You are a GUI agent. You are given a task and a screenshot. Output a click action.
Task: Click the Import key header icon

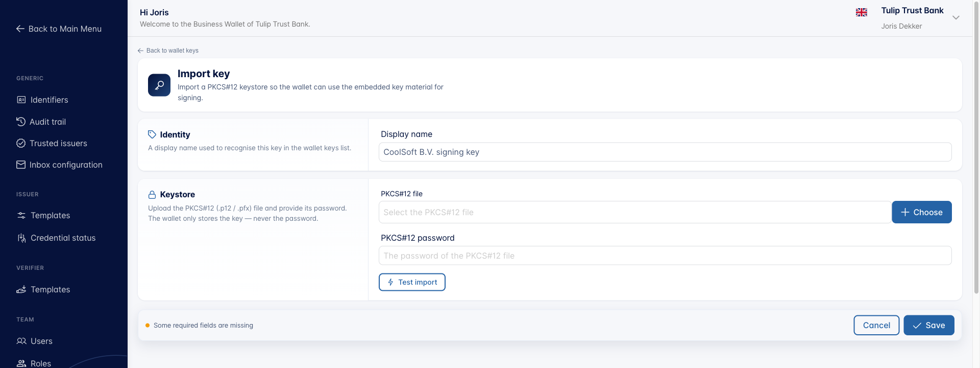click(x=159, y=85)
